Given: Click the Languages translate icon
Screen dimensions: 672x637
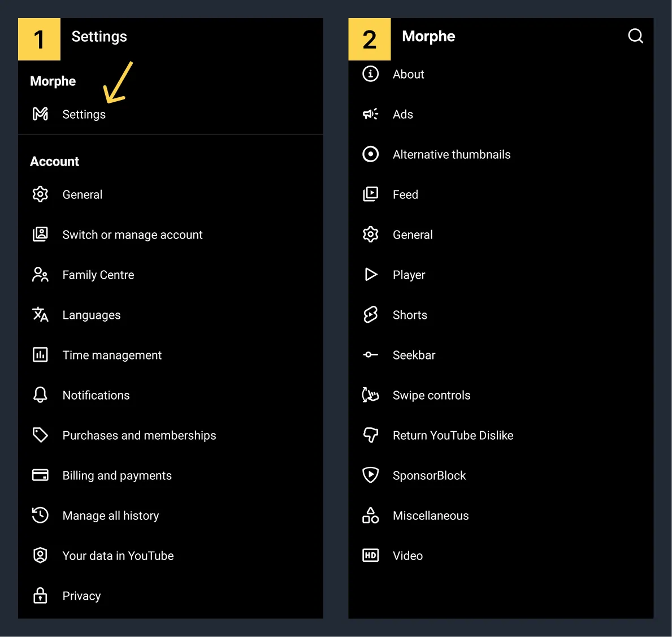Looking at the screenshot, I should 40,315.
